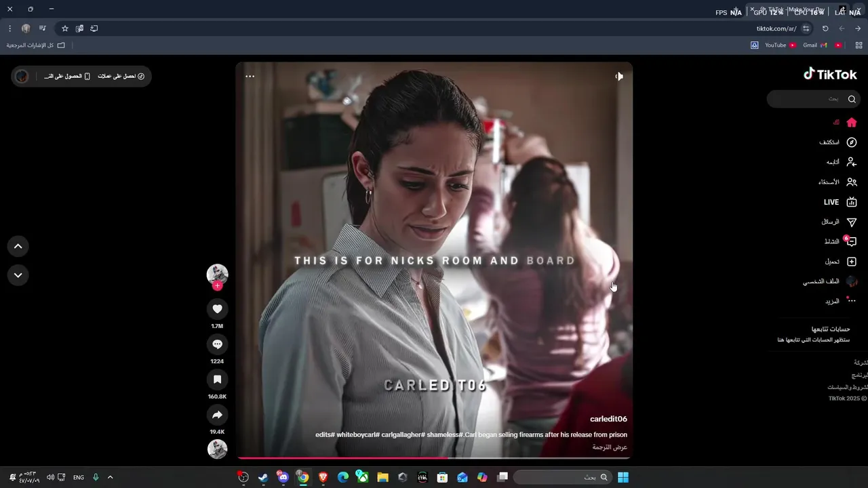The width and height of the screenshot is (868, 488).
Task: Open LIVE in the sidebar
Action: pos(840,202)
